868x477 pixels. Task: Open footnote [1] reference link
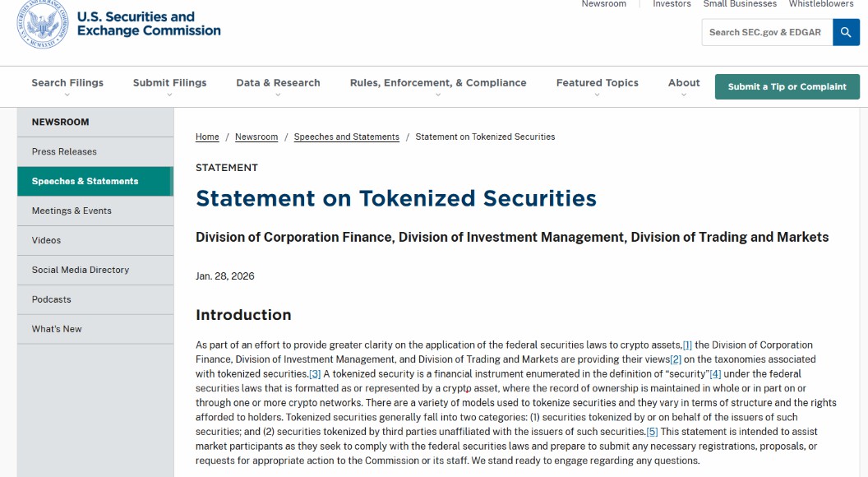pyautogui.click(x=687, y=345)
